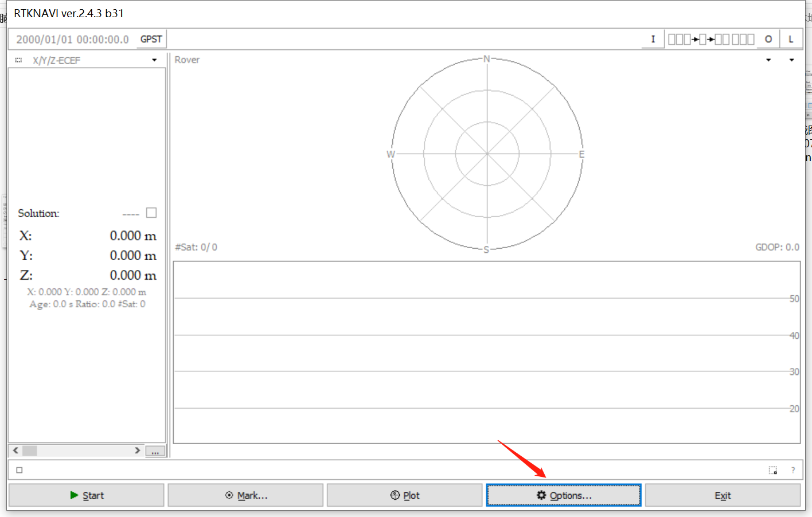Open the Plot button

click(x=405, y=495)
